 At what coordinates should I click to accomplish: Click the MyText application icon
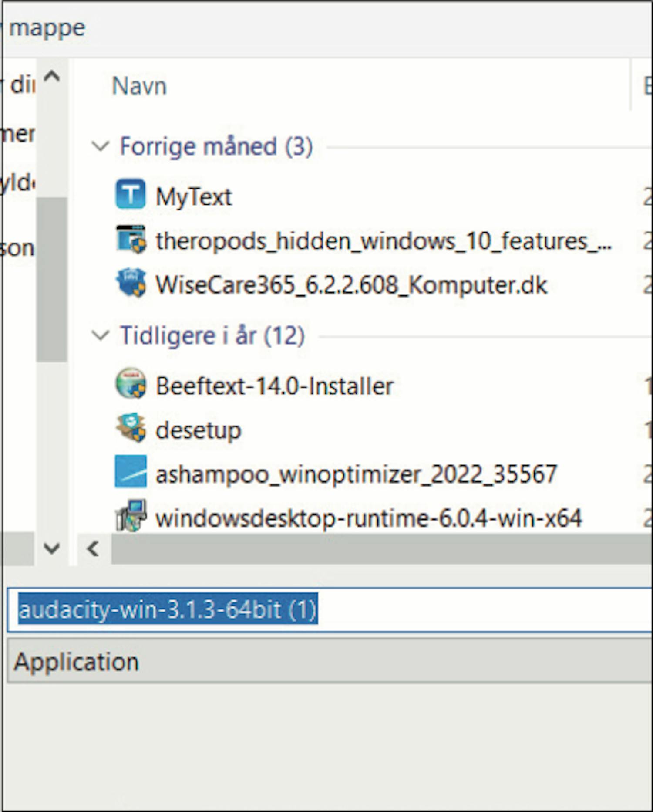pos(130,194)
